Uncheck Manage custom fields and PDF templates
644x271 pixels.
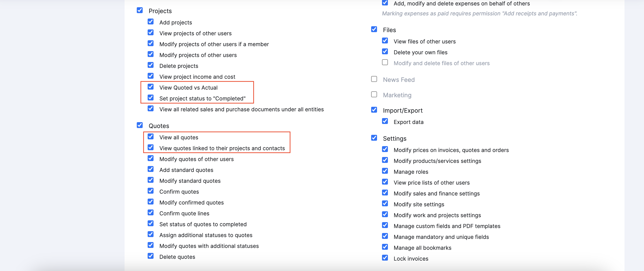(x=385, y=225)
